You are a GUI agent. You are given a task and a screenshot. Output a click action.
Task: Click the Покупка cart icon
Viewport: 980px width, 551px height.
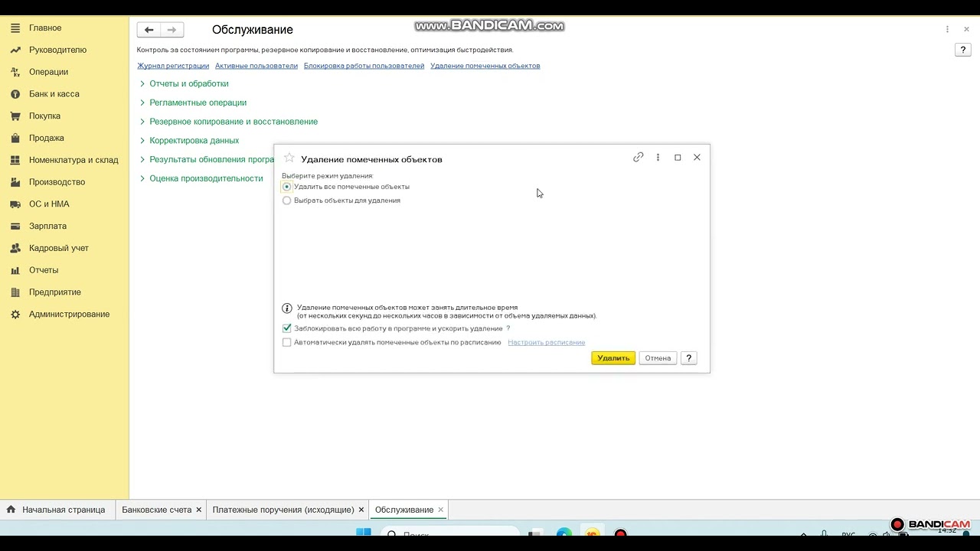pos(15,116)
